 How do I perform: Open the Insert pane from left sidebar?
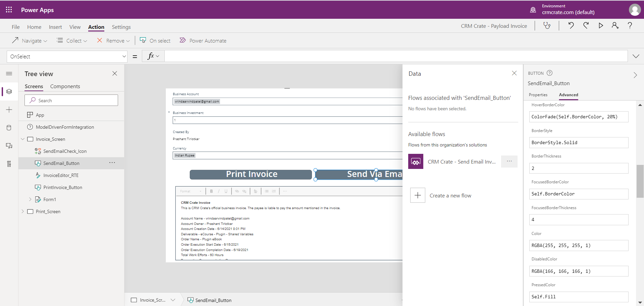click(9, 109)
